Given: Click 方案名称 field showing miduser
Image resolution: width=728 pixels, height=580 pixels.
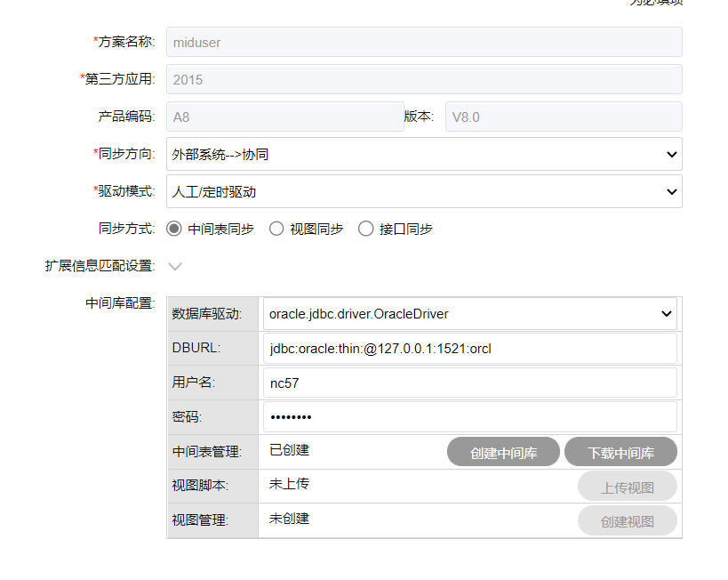Looking at the screenshot, I should tap(424, 42).
